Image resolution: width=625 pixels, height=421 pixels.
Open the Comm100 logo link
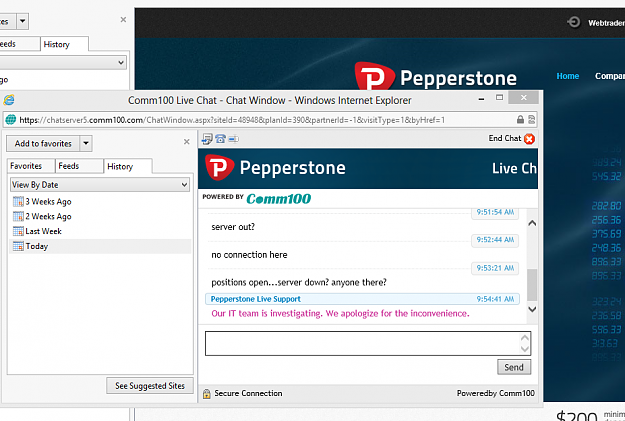click(278, 199)
